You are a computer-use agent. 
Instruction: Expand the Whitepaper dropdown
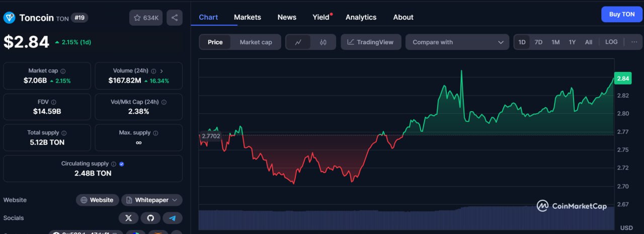(x=152, y=200)
